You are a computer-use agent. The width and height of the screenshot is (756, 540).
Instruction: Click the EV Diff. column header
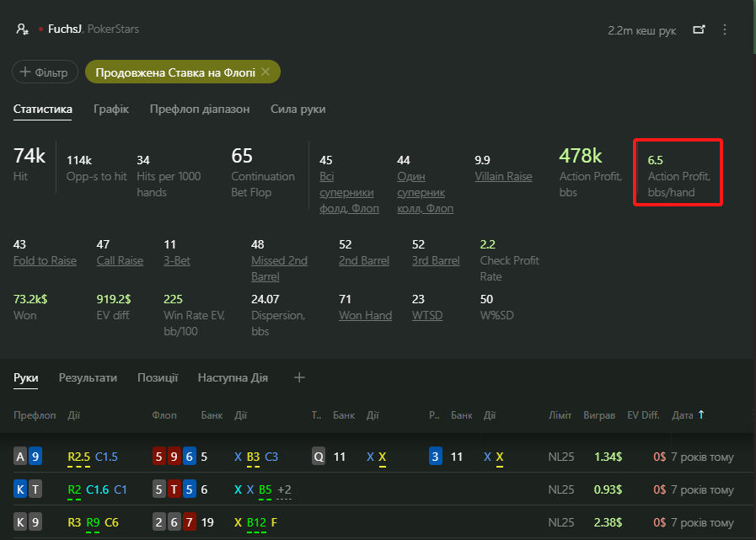point(643,415)
